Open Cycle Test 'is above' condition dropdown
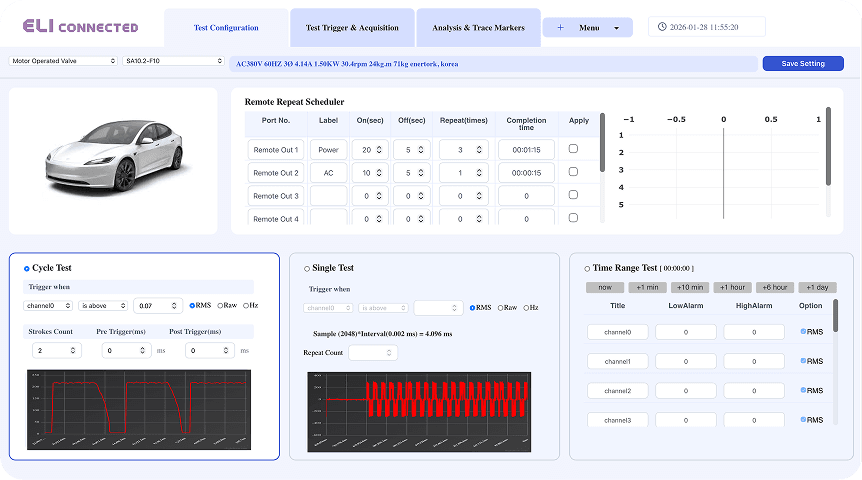This screenshot has width=862, height=480. pyautogui.click(x=105, y=306)
